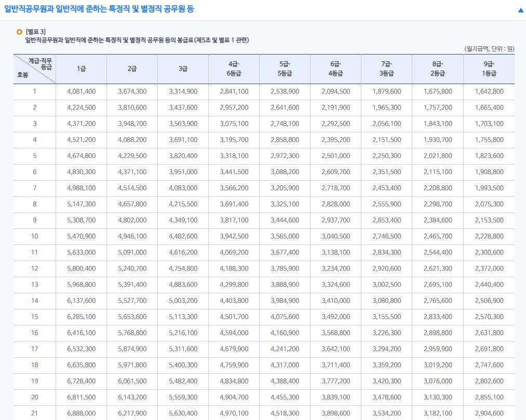Click the 8급·2등급 column header
The height and width of the screenshot is (420, 526).
438,69
